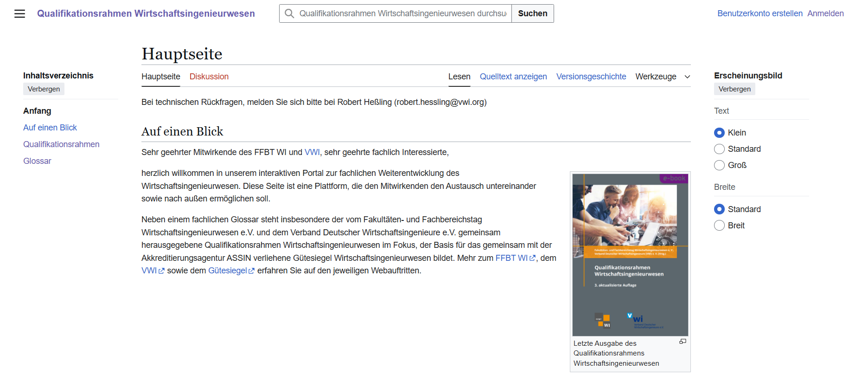Expand the Werkzeuge dropdown menu

(x=662, y=77)
